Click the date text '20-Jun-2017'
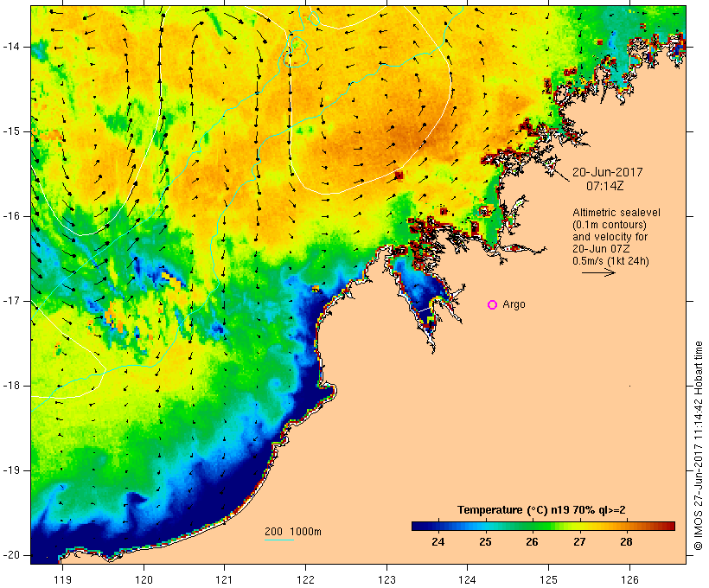709x588 pixels. point(607,172)
